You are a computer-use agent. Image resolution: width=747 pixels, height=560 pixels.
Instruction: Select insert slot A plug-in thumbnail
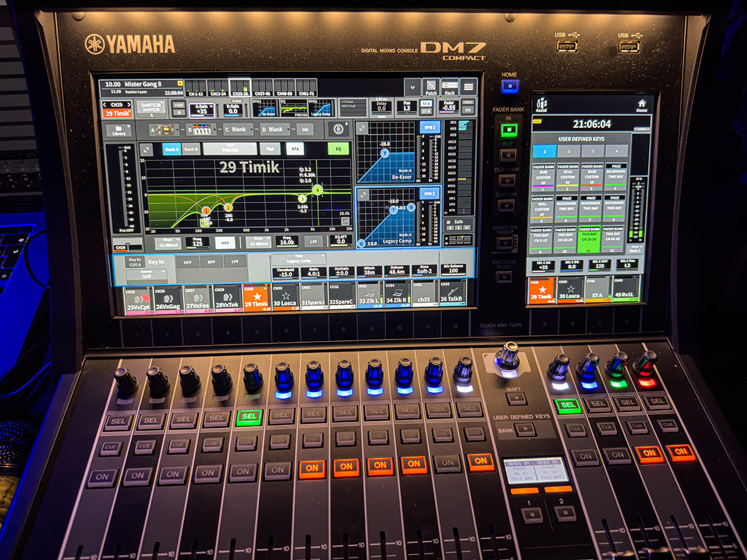[165, 129]
